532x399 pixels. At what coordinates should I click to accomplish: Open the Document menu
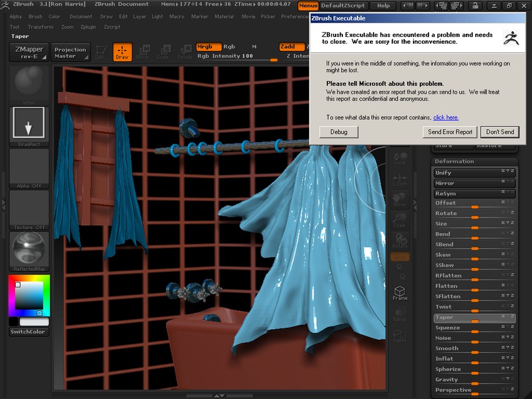(80, 16)
